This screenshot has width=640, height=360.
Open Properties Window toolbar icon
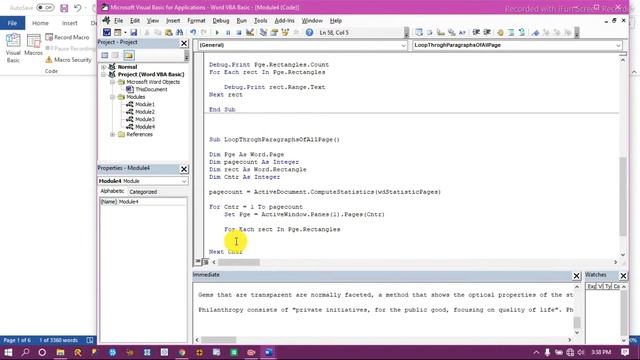274,32
